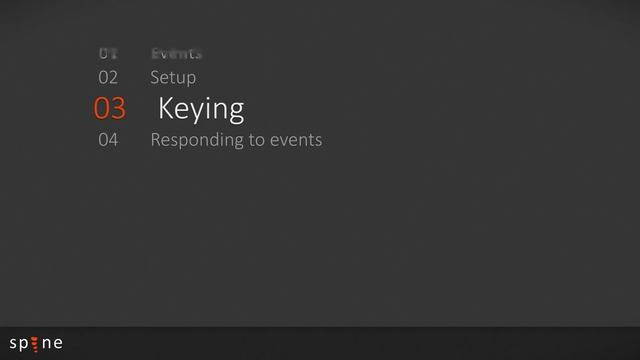The height and width of the screenshot is (360, 640).
Task: Click the word 'to' in chapter 04
Action: click(x=257, y=140)
